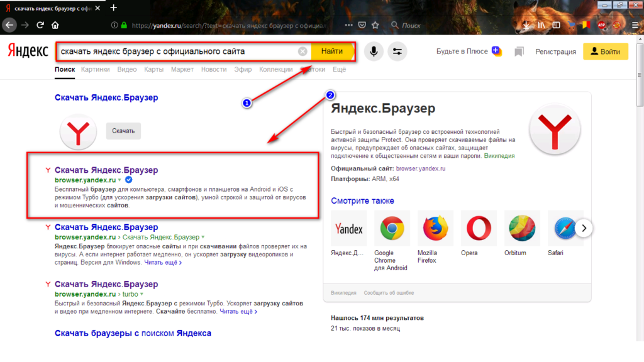Open 'Скачать браузеры с поиском Яндекса' link
This screenshot has width=644, height=362.
(x=133, y=333)
